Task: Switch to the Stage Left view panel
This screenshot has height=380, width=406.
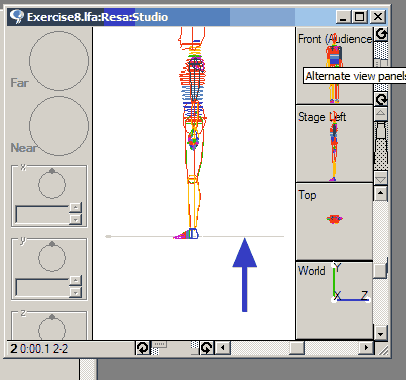Action: (x=334, y=144)
